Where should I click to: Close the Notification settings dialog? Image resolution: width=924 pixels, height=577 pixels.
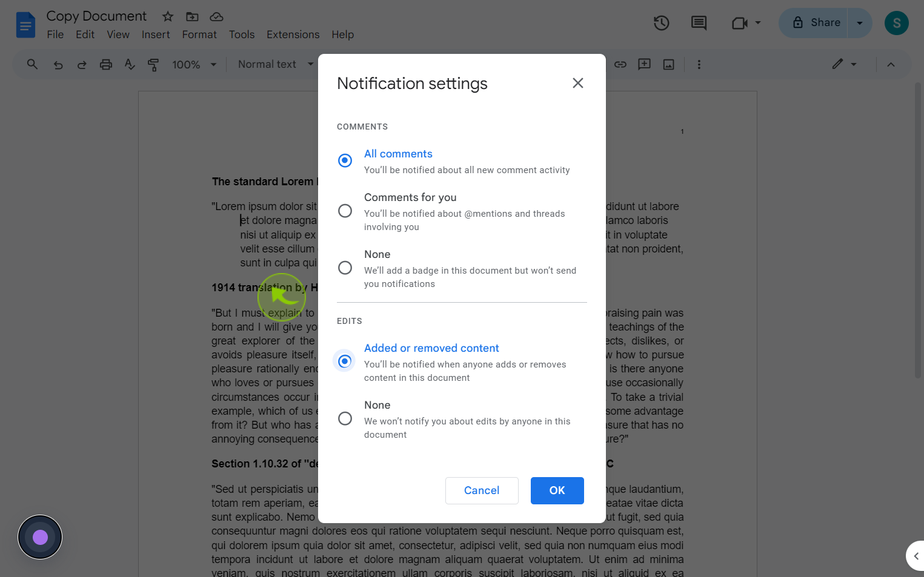pyautogui.click(x=578, y=83)
